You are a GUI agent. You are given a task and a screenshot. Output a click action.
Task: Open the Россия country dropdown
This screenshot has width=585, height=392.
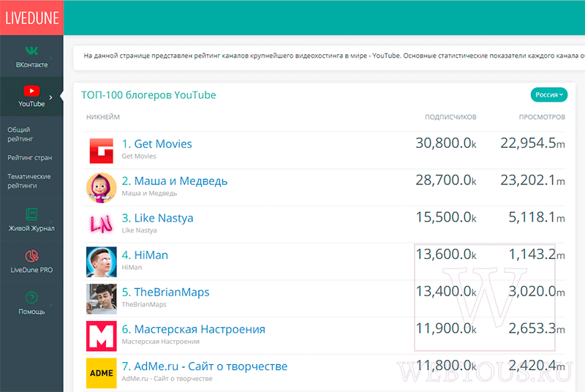(549, 95)
